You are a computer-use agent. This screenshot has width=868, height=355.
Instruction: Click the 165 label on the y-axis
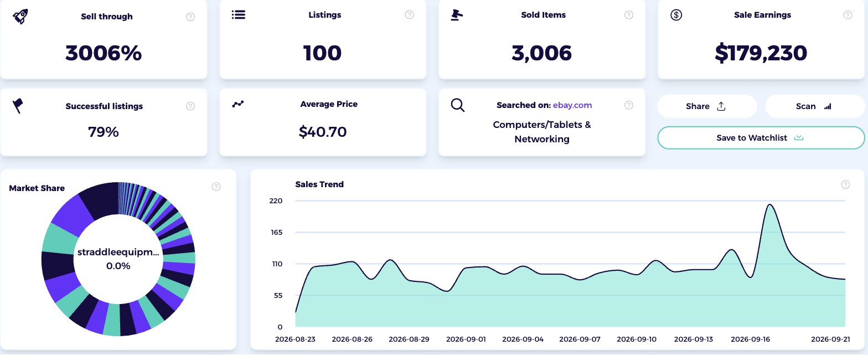coord(276,232)
